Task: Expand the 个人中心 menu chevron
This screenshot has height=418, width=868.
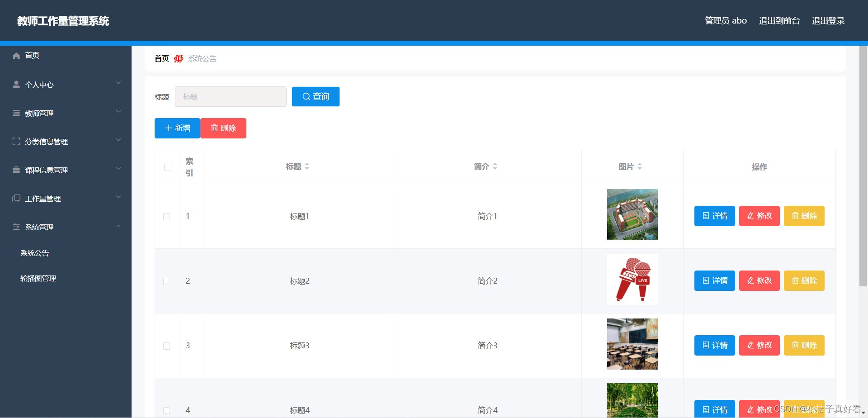Action: [x=118, y=83]
